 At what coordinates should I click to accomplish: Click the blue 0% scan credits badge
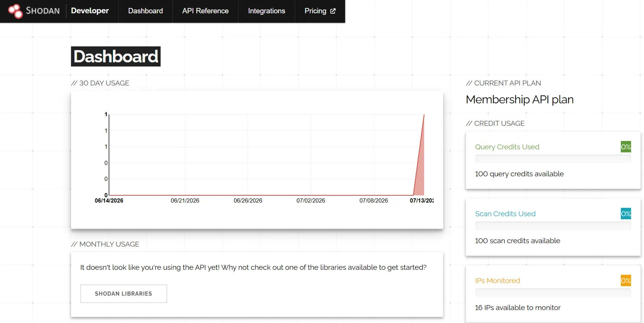coord(626,214)
